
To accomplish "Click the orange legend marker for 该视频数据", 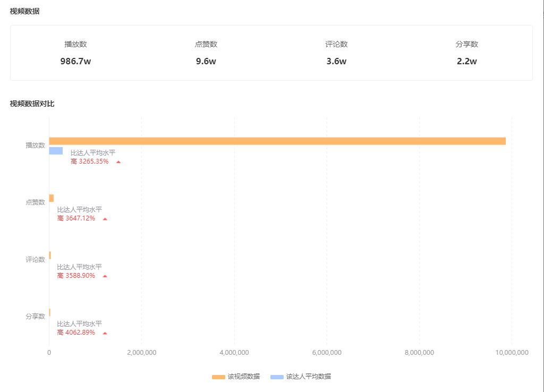I will 218,376.
